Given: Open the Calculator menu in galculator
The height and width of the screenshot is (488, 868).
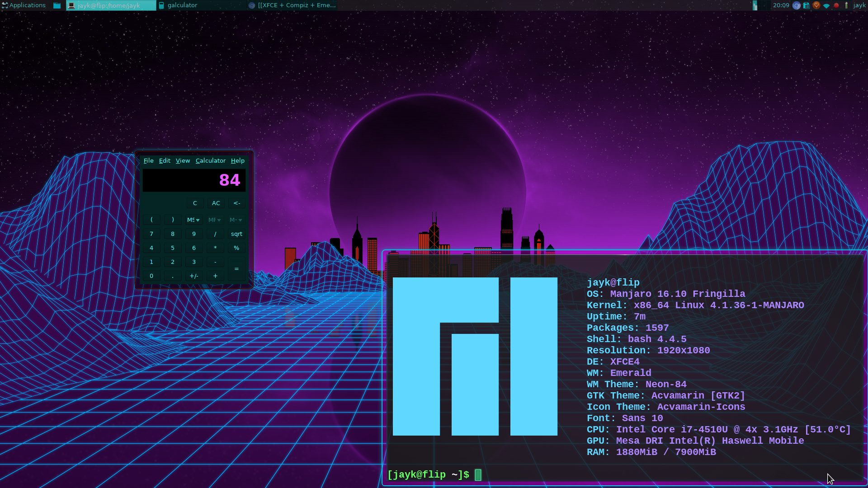Looking at the screenshot, I should [210, 160].
